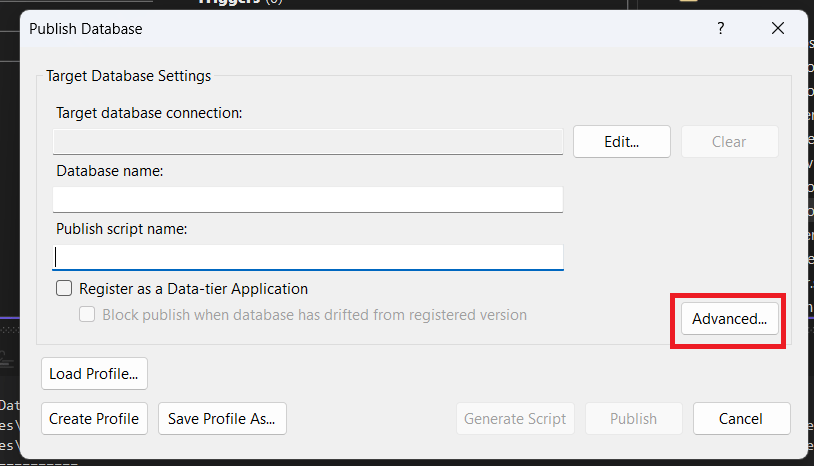Screen dimensions: 814x466
Task: Click the Generate Script button
Action: pyautogui.click(x=515, y=419)
